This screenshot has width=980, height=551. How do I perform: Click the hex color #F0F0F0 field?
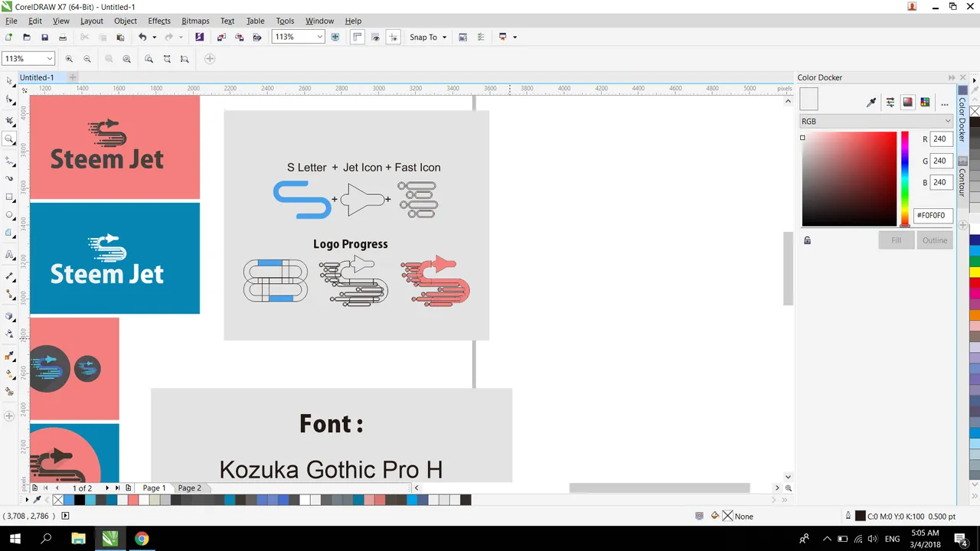[933, 216]
